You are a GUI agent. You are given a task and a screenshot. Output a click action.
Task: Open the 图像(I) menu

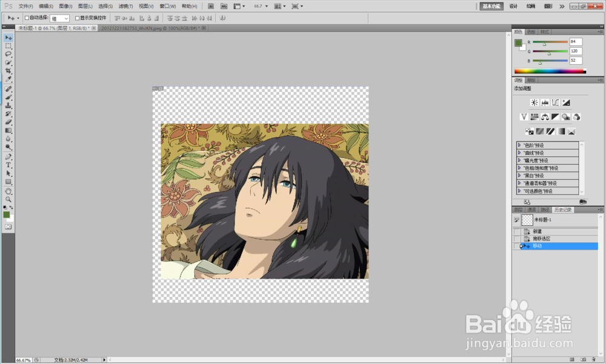pyautogui.click(x=65, y=6)
